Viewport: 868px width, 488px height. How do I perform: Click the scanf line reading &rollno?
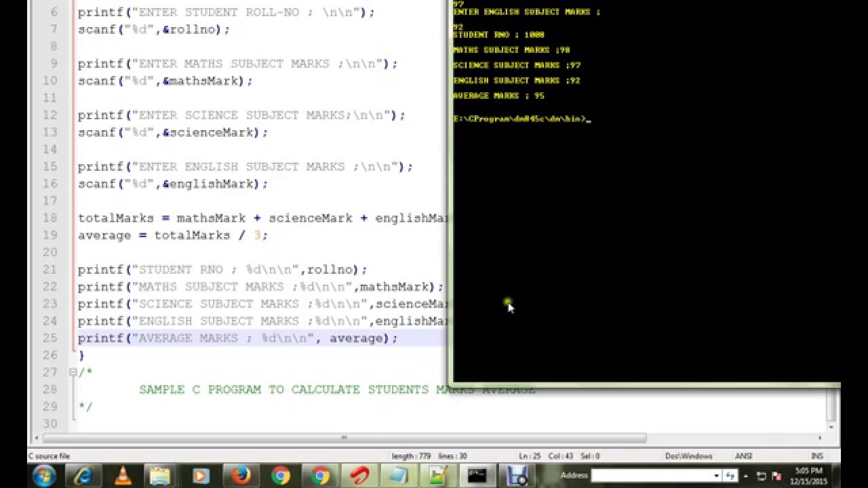[154, 30]
